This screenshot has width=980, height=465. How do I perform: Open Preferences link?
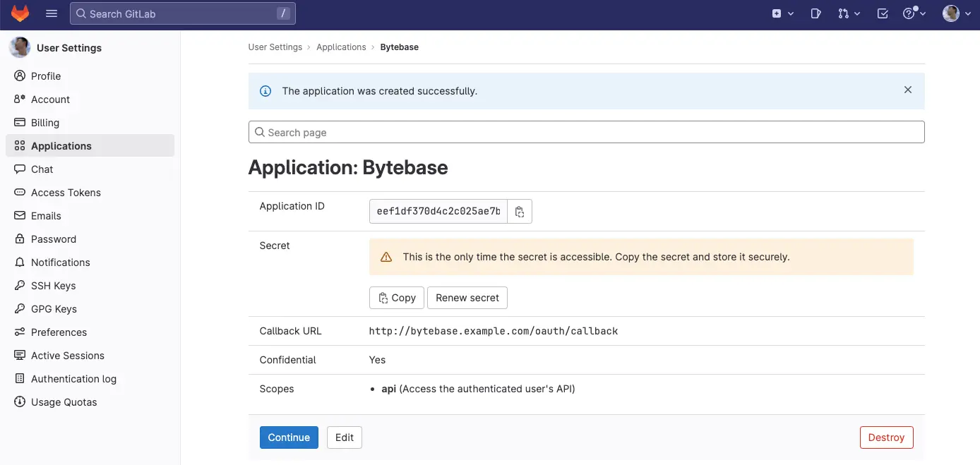59,332
